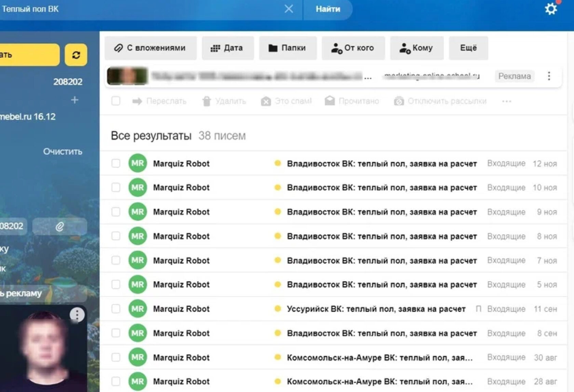Open the Папки folder filter
Image resolution: width=574 pixels, height=392 pixels.
288,48
